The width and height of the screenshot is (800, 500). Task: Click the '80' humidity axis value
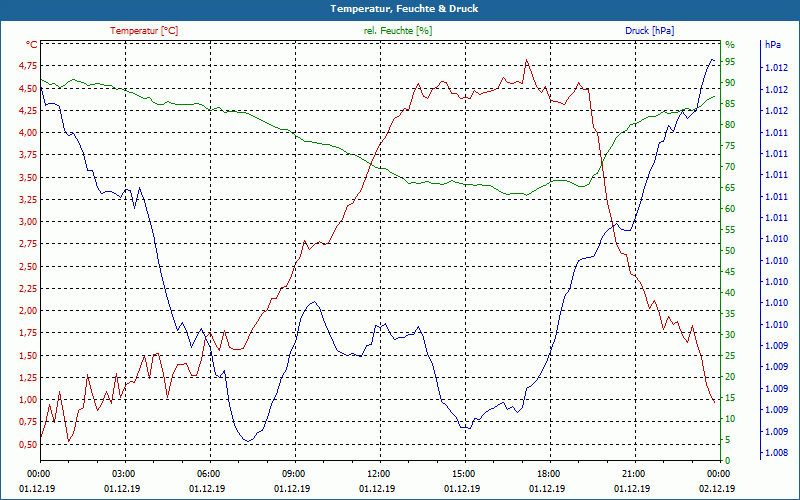[x=730, y=124]
